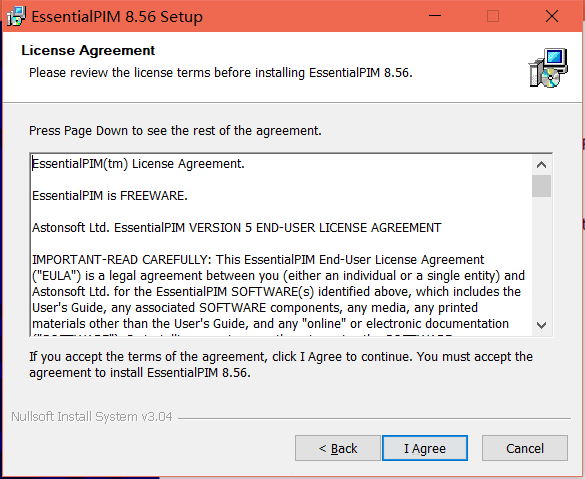This screenshot has height=479, width=585.
Task: Click the "EssentialPIM 8.56 Setup" window title
Action: point(117,16)
